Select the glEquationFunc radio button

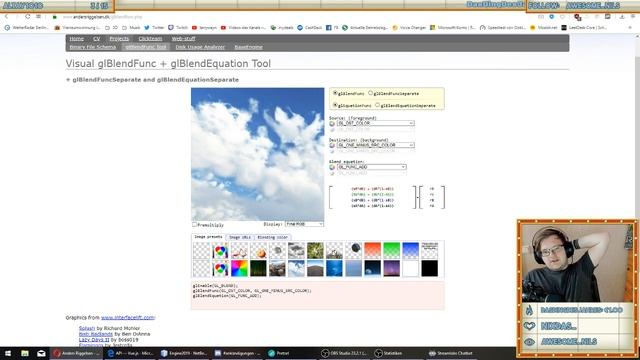tap(335, 105)
